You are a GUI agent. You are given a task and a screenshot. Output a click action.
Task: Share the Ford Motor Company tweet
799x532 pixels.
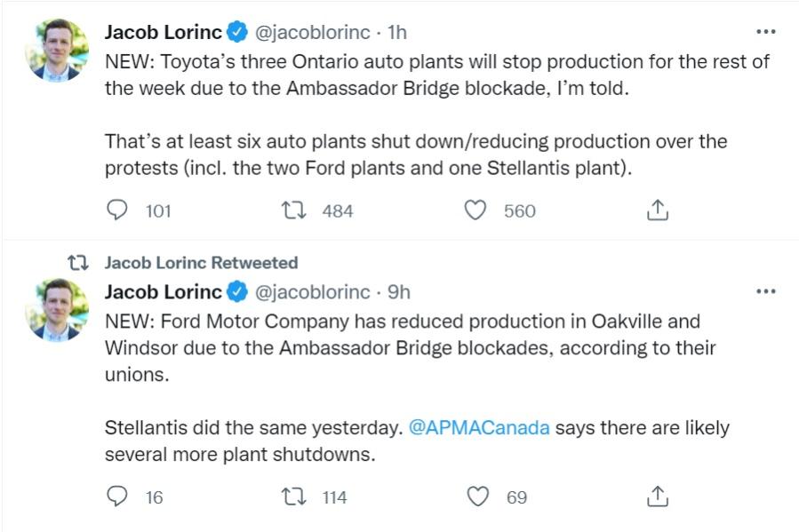pyautogui.click(x=656, y=496)
